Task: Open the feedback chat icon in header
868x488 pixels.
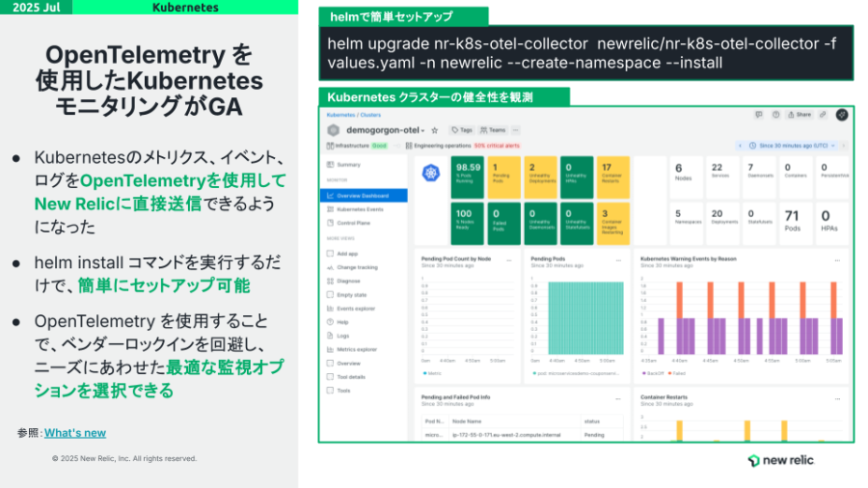Action: coord(759,115)
